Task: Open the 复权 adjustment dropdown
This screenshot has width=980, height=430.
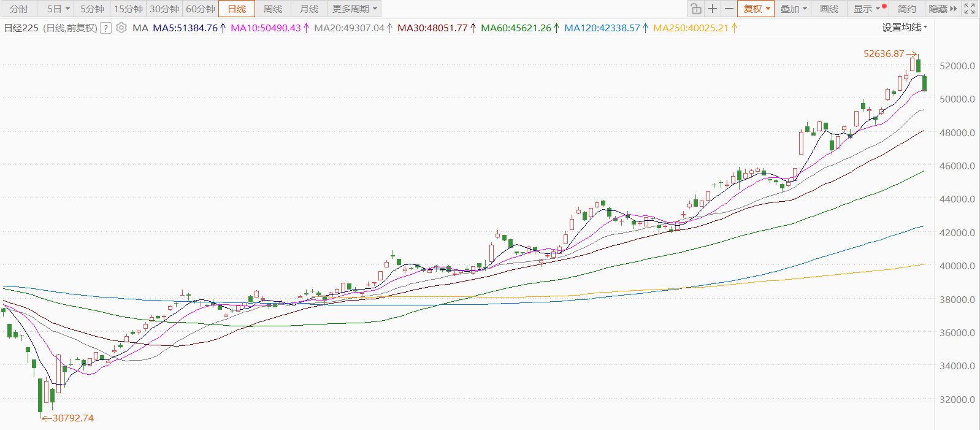Action: point(756,9)
